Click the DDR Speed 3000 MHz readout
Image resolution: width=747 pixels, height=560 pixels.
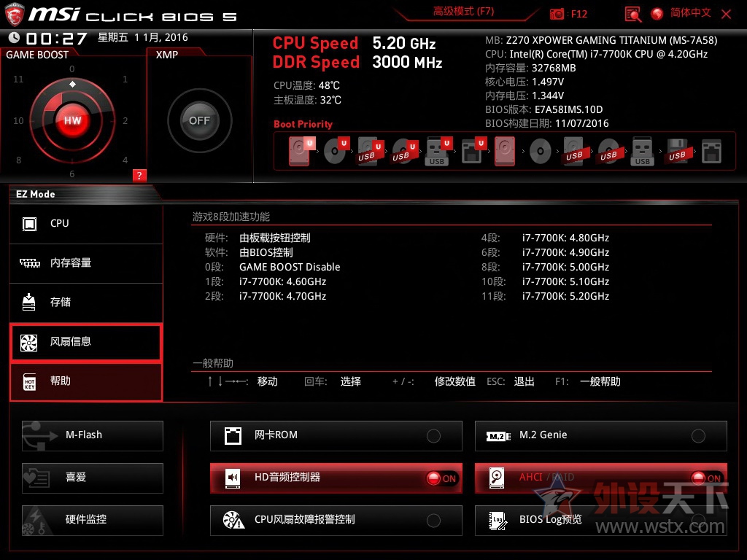(357, 63)
